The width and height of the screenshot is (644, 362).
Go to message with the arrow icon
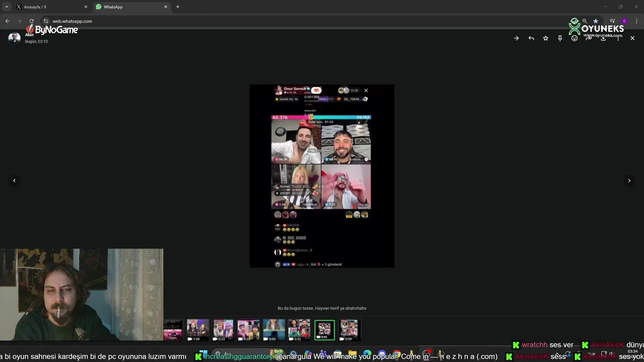click(516, 38)
